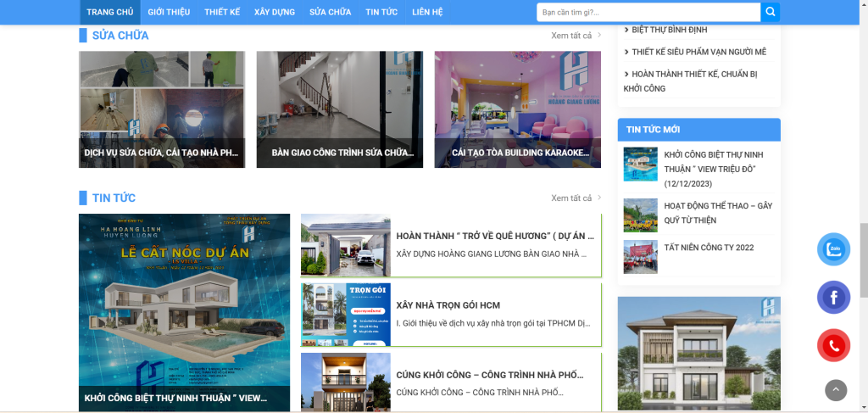Screen dimensions: 868x413
Task: Go to the Thiết Kế menu
Action: [222, 12]
